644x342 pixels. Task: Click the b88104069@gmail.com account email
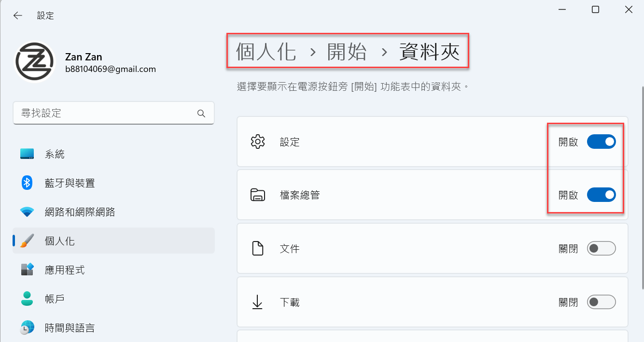click(x=111, y=69)
